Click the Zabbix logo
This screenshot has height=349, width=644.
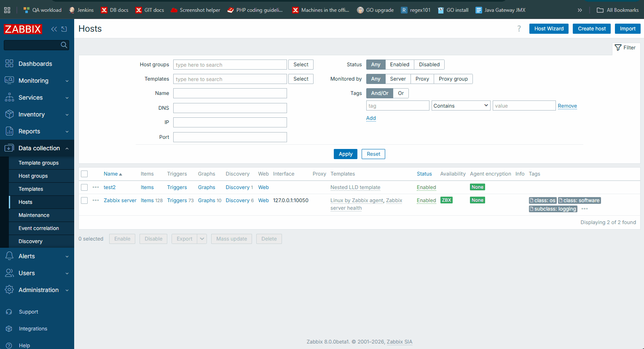(23, 29)
